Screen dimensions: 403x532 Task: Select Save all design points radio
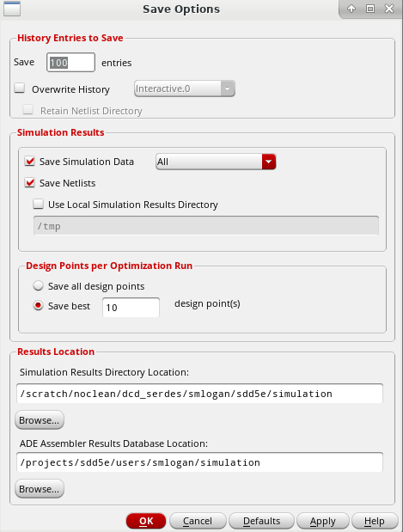pyautogui.click(x=39, y=285)
